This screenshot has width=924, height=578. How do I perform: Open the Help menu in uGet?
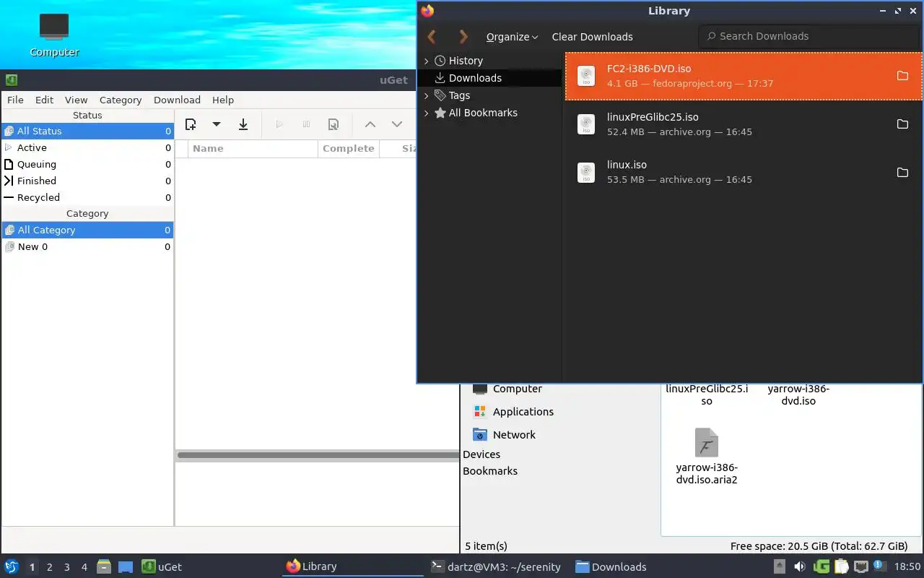point(223,100)
